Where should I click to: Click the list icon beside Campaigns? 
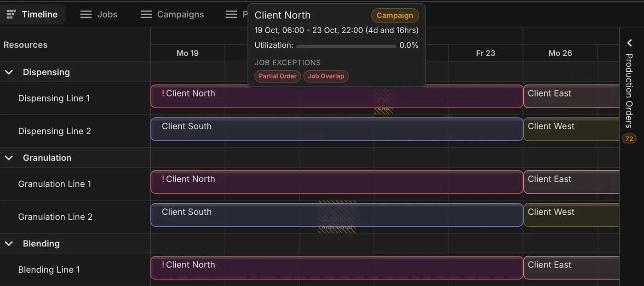pos(146,14)
